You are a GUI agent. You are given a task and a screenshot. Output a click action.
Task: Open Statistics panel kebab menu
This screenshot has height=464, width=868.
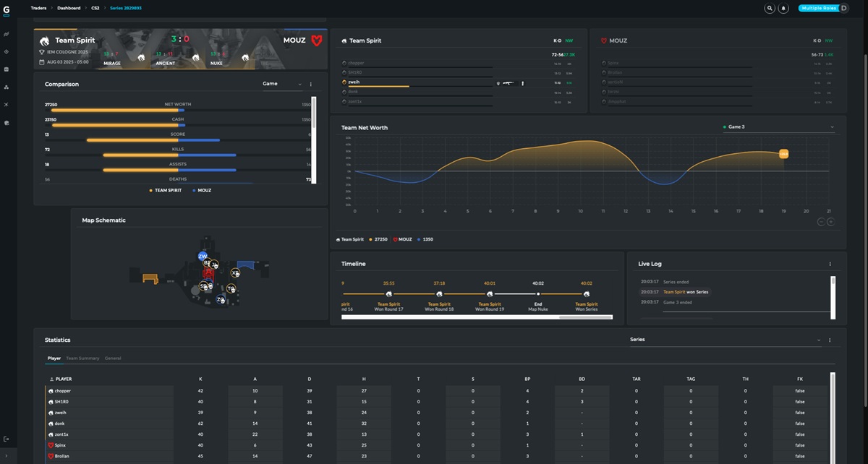[830, 340]
